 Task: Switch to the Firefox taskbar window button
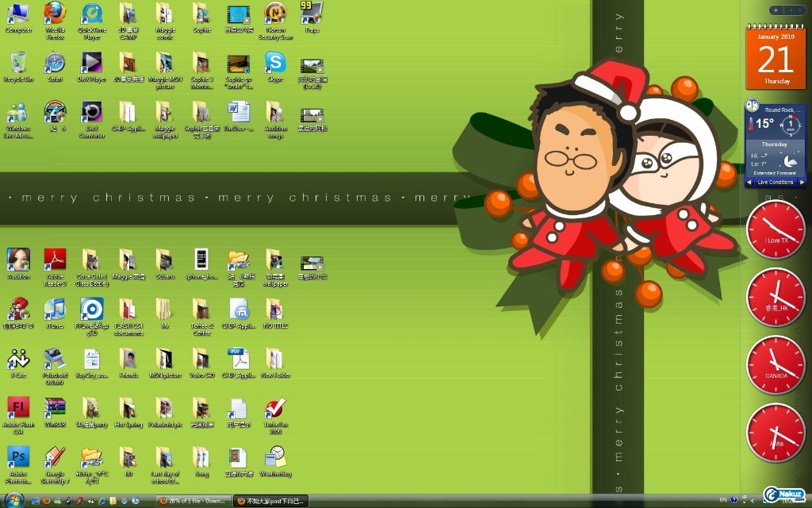coord(270,501)
